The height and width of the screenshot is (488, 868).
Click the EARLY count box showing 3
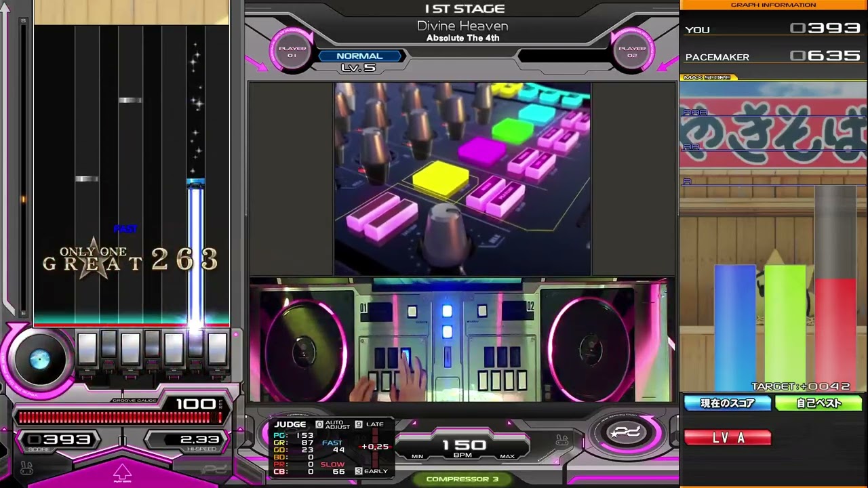[359, 471]
